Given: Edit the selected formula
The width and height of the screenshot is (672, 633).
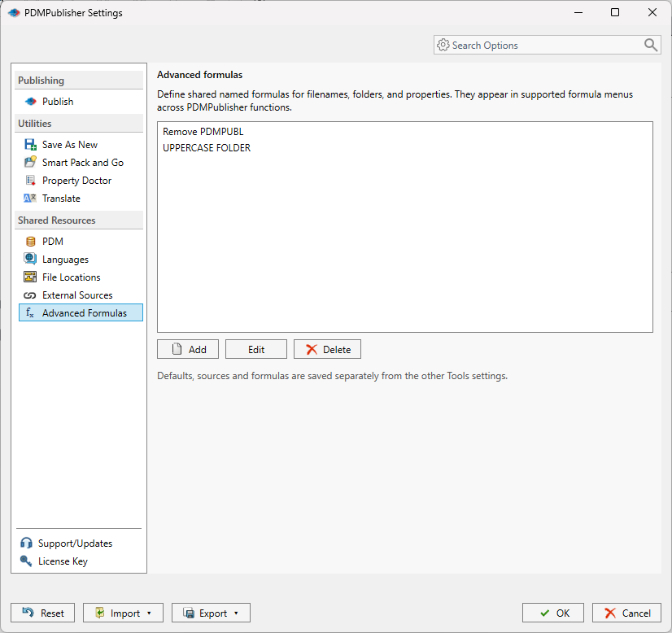Looking at the screenshot, I should tap(256, 349).
